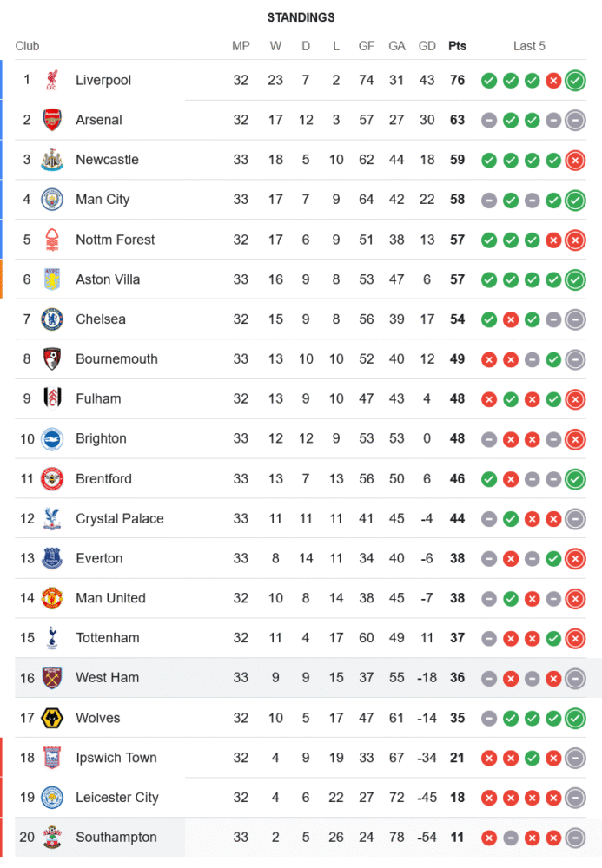Click Liverpool's most recent match result icon

pos(574,81)
